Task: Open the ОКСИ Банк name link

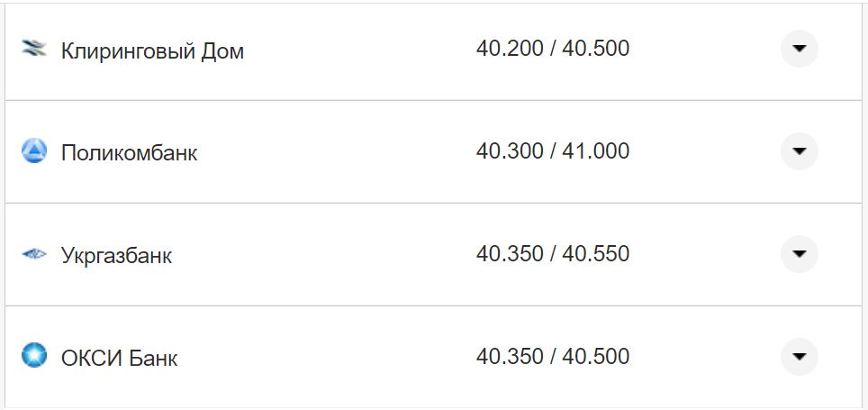Action: [119, 359]
